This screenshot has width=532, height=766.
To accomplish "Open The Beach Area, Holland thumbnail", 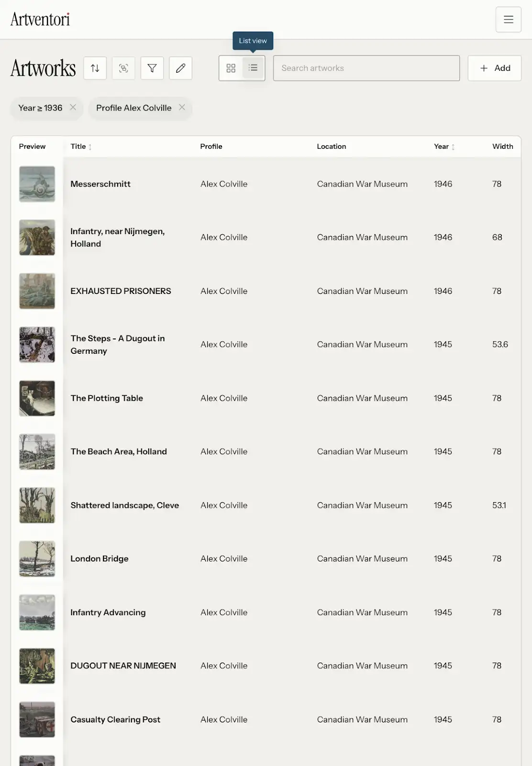I will [x=37, y=451].
